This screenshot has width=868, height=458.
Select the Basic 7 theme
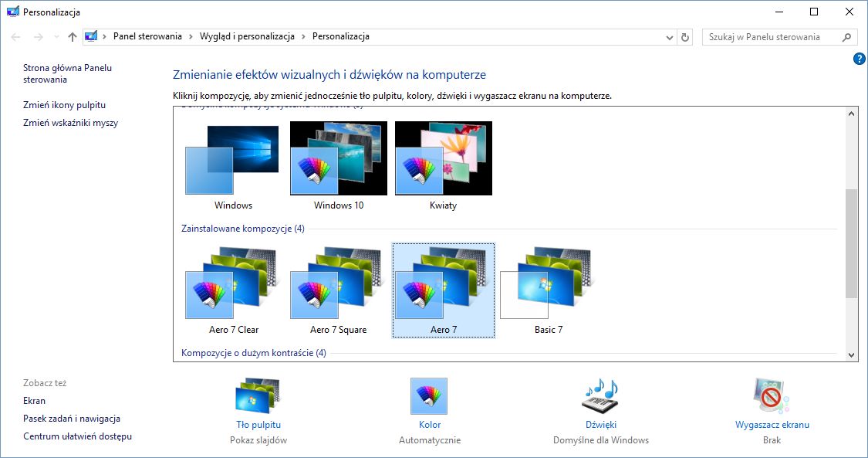548,290
